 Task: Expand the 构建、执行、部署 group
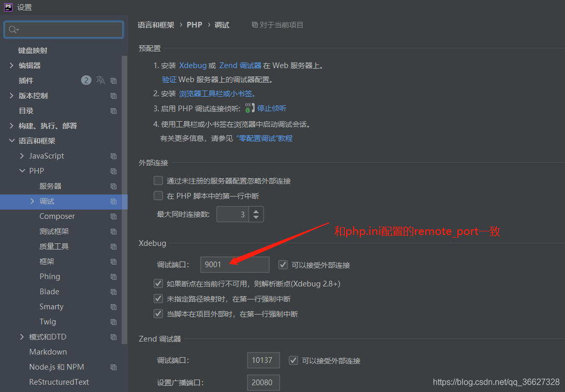(11, 126)
